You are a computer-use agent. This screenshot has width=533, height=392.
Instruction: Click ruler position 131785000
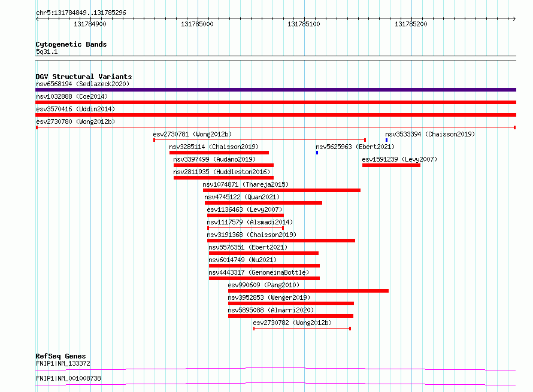(x=197, y=24)
